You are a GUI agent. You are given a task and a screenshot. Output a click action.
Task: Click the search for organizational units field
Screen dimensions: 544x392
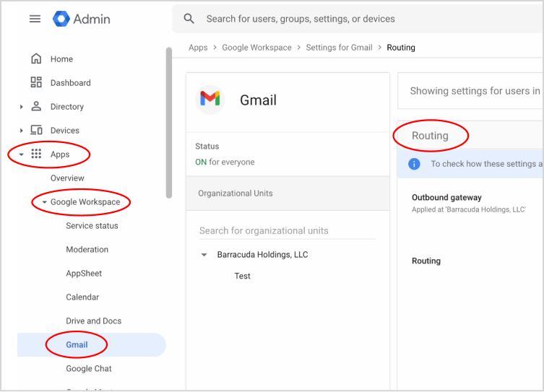[287, 231]
